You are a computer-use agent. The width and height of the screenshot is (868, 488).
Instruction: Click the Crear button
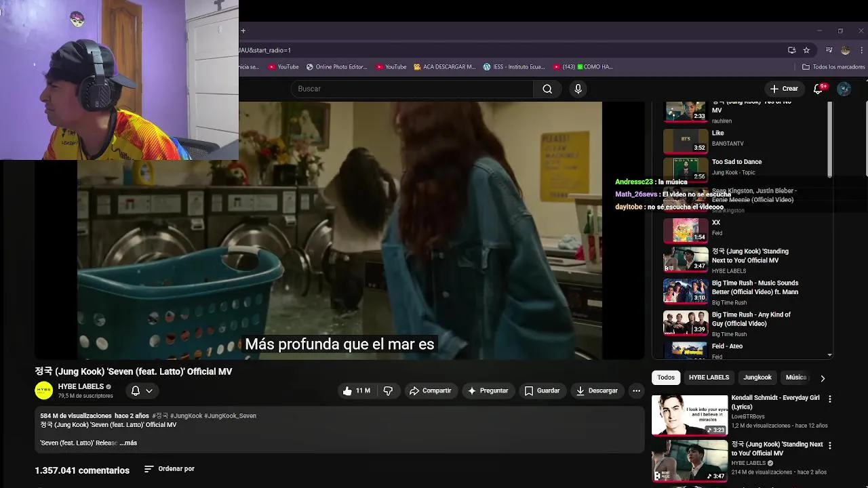point(784,89)
